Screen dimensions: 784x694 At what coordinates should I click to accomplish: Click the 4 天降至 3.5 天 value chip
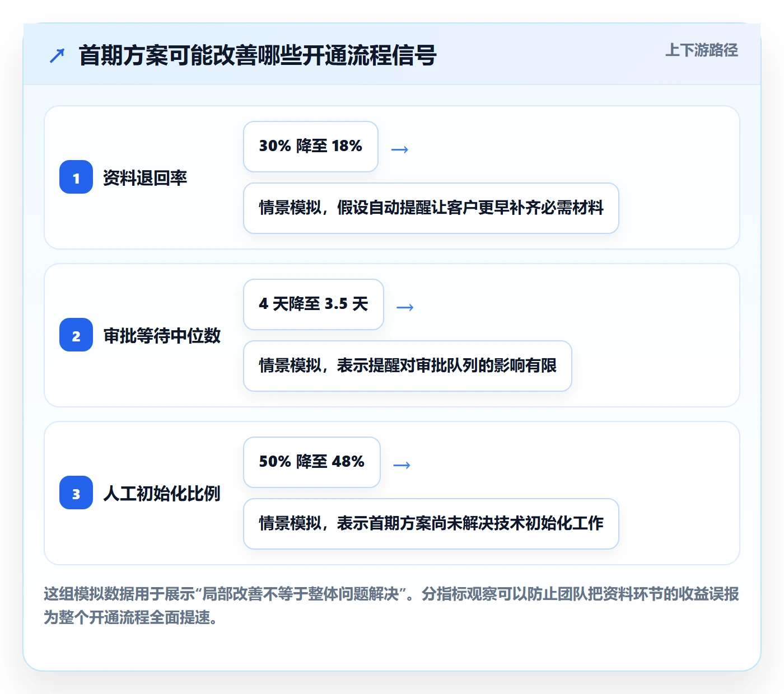[x=314, y=304]
